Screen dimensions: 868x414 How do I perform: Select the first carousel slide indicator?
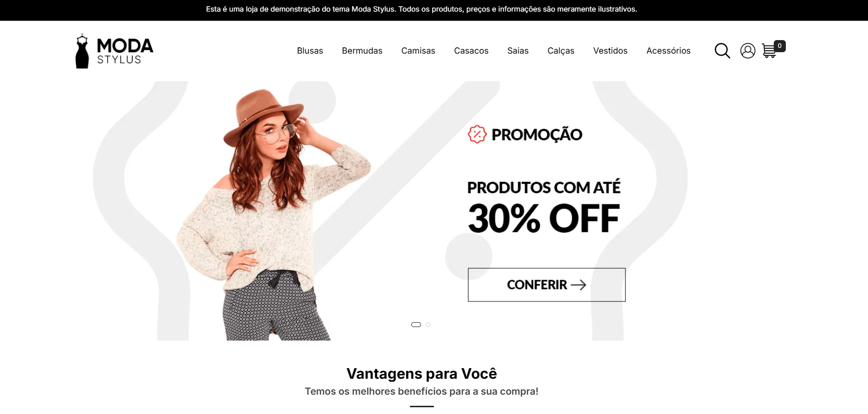click(x=416, y=325)
